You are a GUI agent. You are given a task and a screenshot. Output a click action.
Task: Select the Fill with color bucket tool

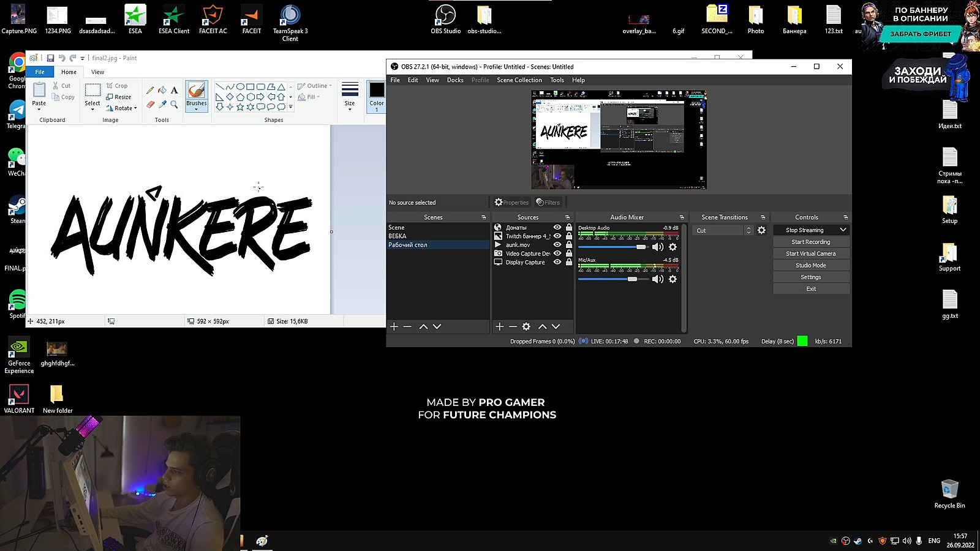coord(162,90)
